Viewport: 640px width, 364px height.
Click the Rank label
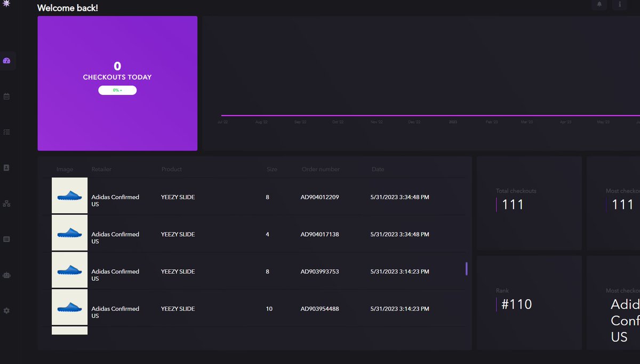pyautogui.click(x=502, y=291)
